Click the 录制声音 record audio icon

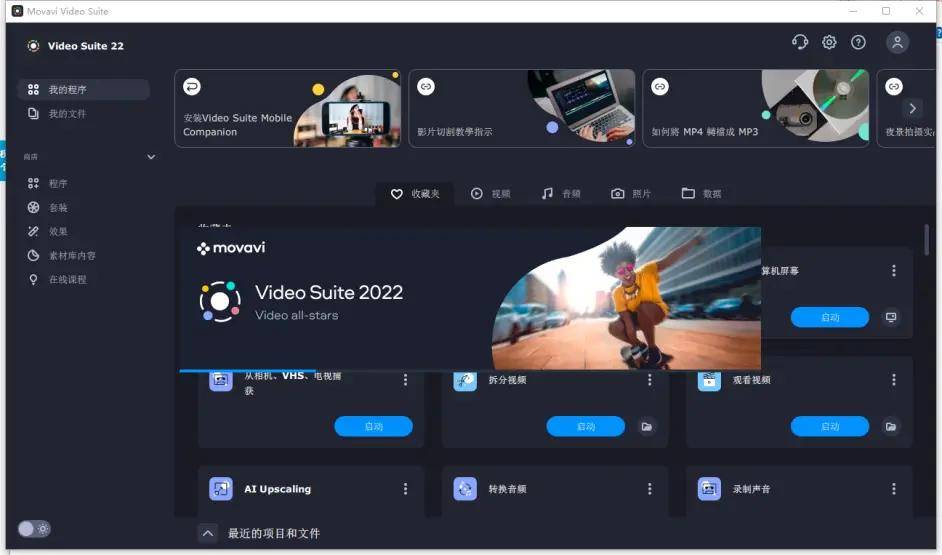(x=709, y=489)
